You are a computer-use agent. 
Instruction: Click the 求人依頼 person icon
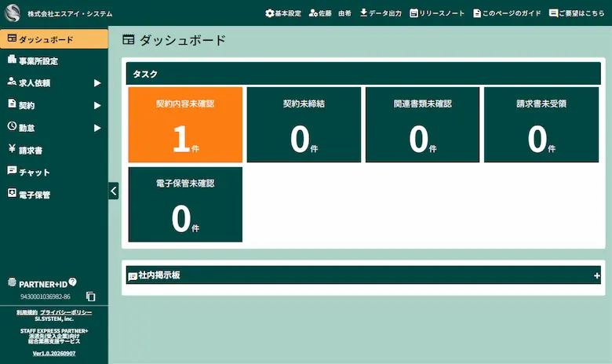12,81
